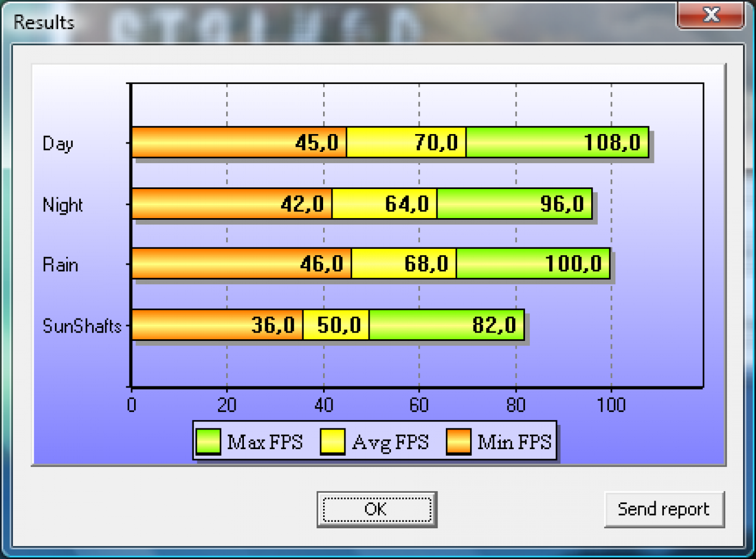Click the Day 70,0 avg bar

pos(406,142)
